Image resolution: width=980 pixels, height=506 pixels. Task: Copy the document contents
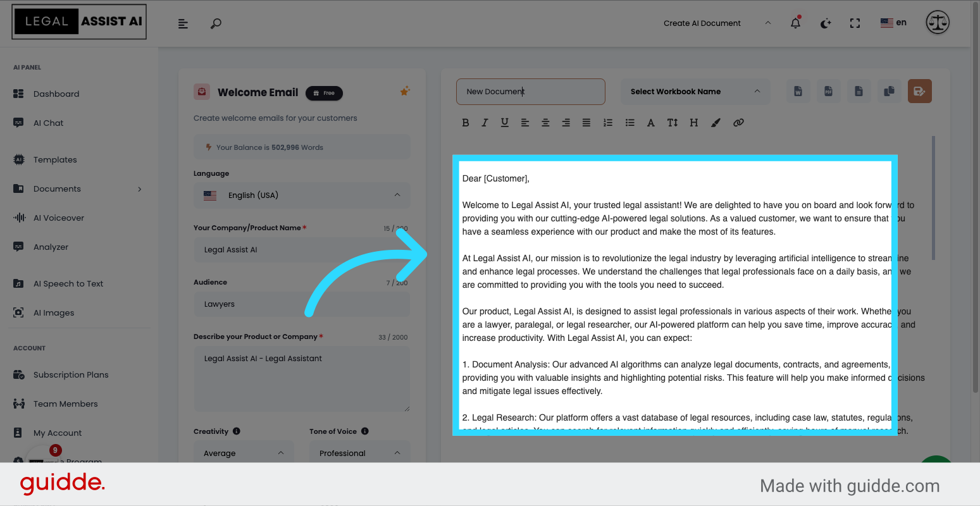(x=890, y=91)
